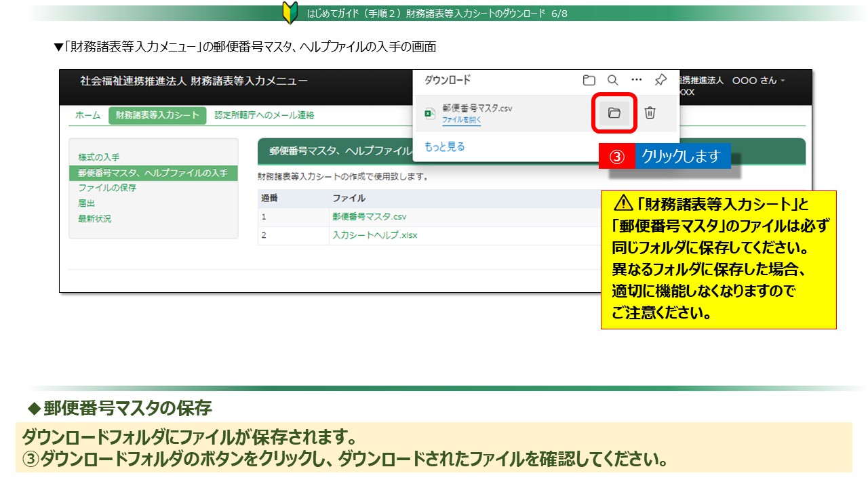This screenshot has height=488, width=868.
Task: Go to the ホーム tab
Action: click(x=87, y=115)
